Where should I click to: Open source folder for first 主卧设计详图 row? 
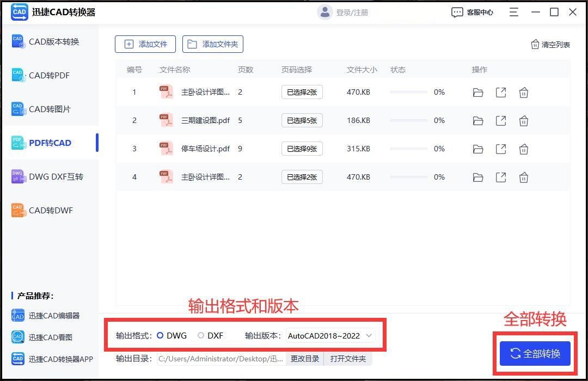click(x=477, y=92)
